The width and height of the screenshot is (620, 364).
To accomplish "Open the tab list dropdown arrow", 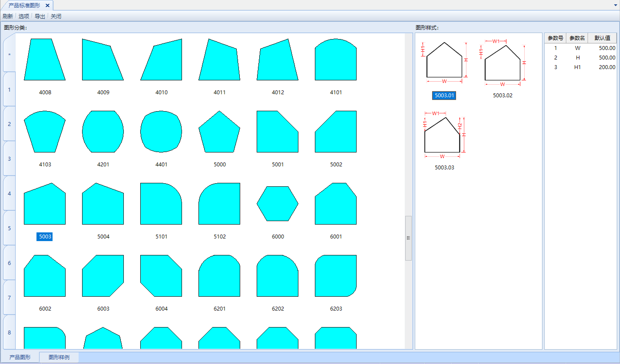I will (616, 5).
